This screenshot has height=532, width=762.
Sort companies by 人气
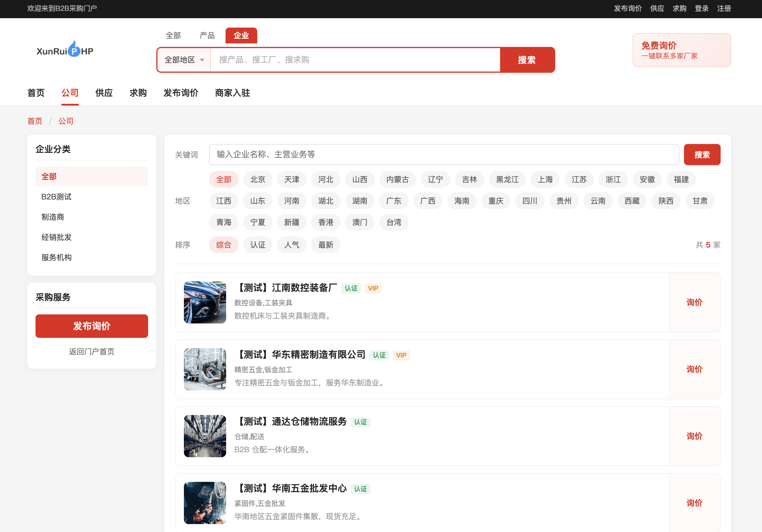click(x=292, y=245)
